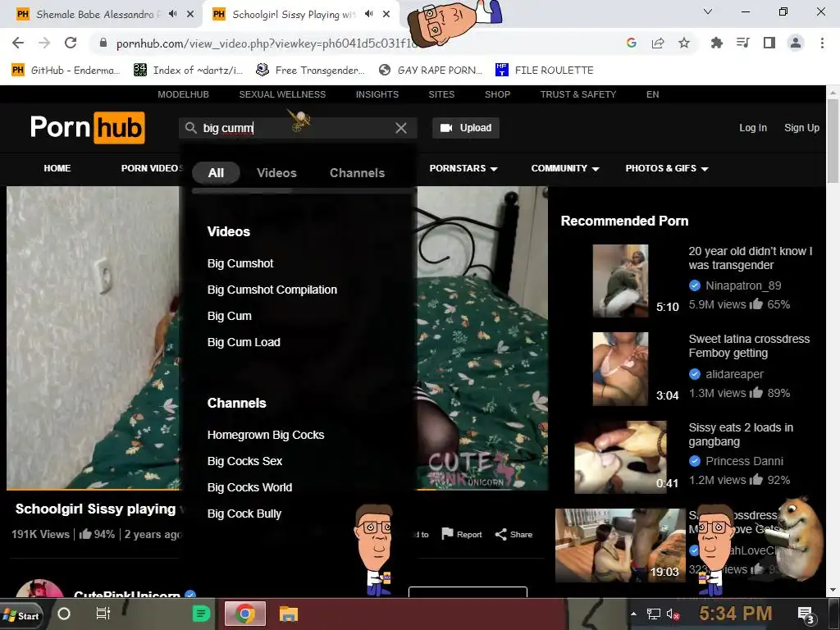Viewport: 840px width, 630px height.
Task: Open the 3:04 recommended video thumbnail
Action: click(620, 369)
